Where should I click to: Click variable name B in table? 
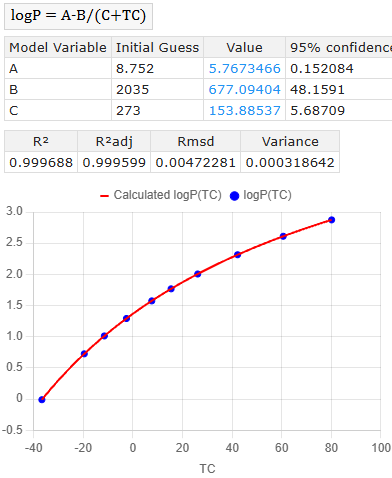pos(13,90)
